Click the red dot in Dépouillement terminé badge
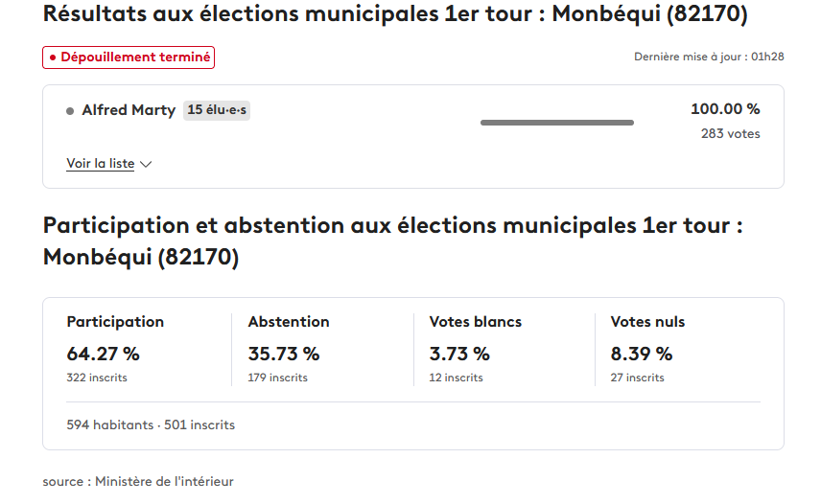The height and width of the screenshot is (504, 821). pos(53,57)
